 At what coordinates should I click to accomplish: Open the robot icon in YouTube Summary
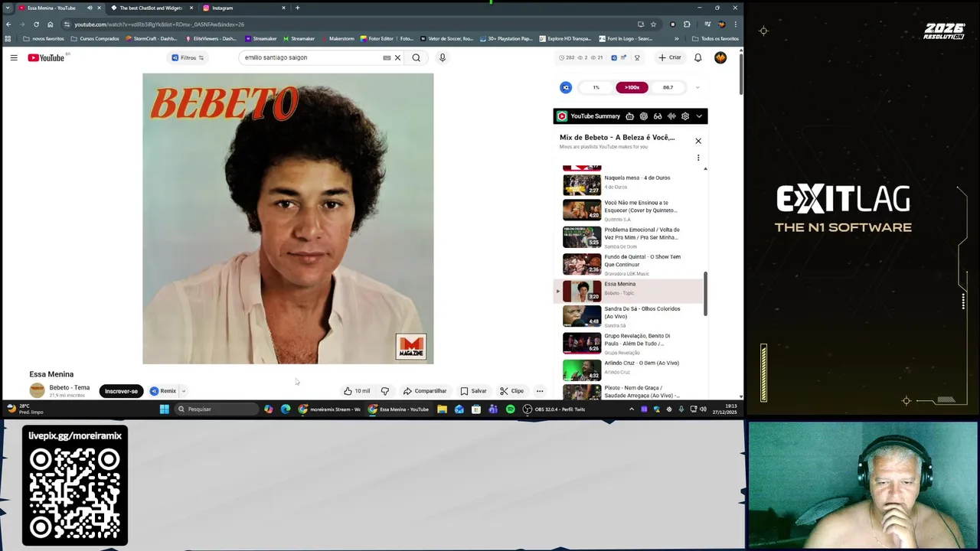(x=629, y=116)
